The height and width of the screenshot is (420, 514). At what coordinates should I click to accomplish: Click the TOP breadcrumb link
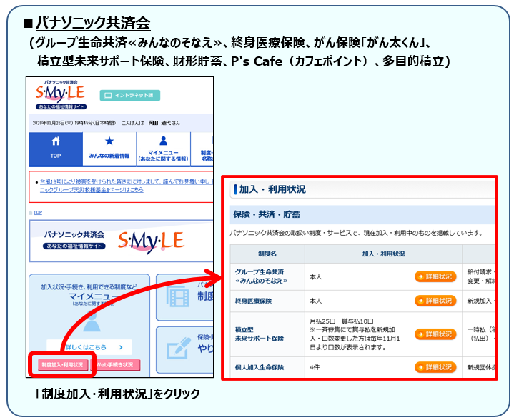38,213
